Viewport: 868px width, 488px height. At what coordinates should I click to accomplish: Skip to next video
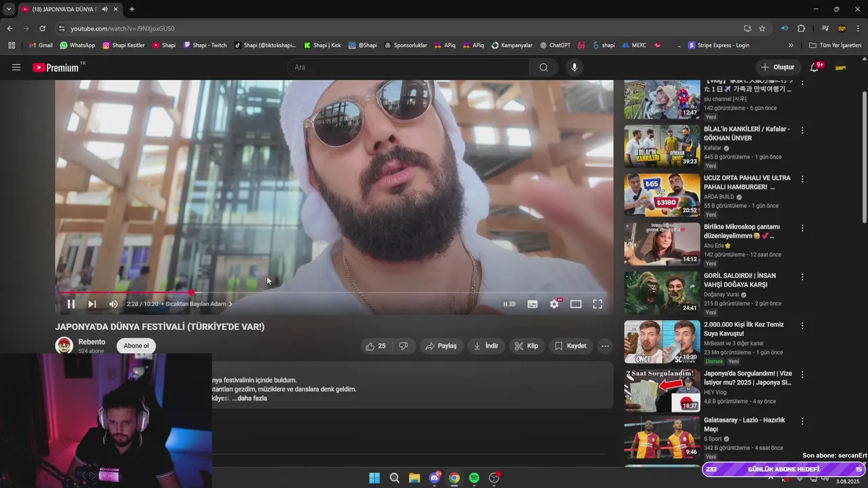click(x=92, y=304)
